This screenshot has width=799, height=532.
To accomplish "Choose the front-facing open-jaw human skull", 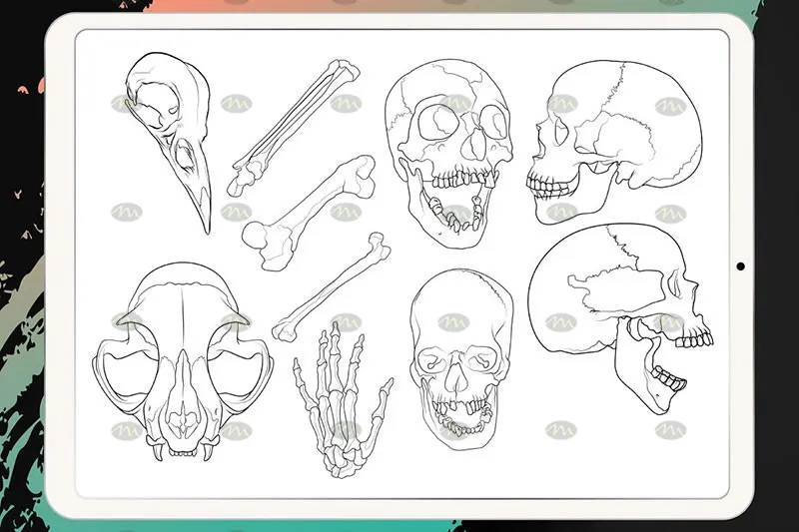I will pyautogui.click(x=448, y=153).
